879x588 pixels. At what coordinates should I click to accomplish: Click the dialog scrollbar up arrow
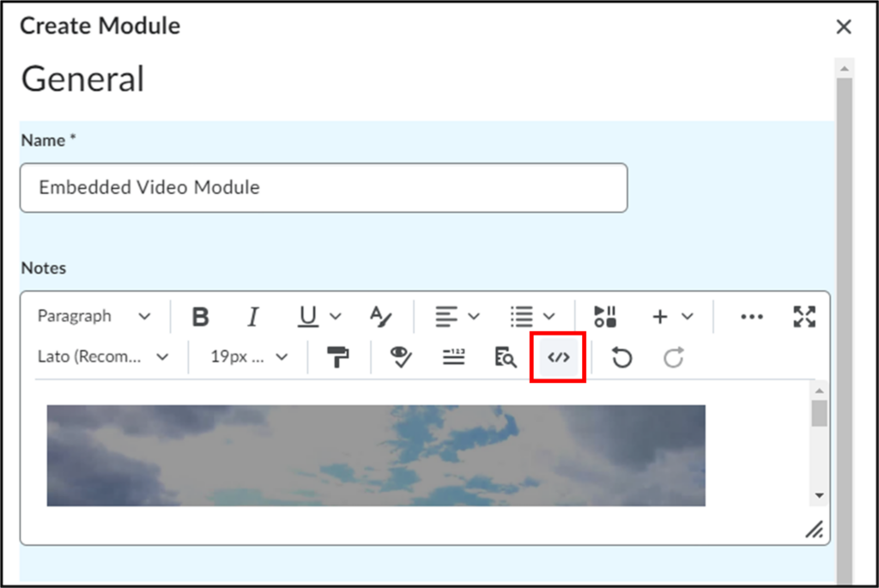845,69
